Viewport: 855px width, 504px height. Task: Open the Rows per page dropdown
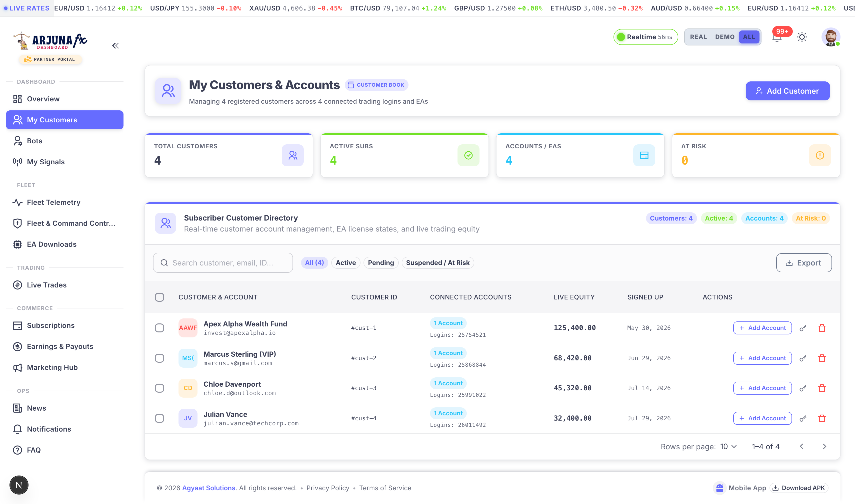pyautogui.click(x=728, y=447)
